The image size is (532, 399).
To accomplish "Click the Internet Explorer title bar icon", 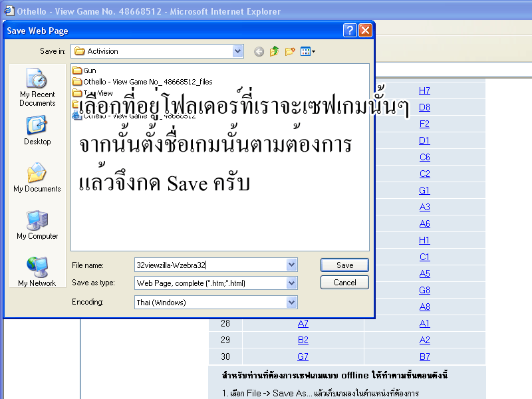I will [x=9, y=11].
